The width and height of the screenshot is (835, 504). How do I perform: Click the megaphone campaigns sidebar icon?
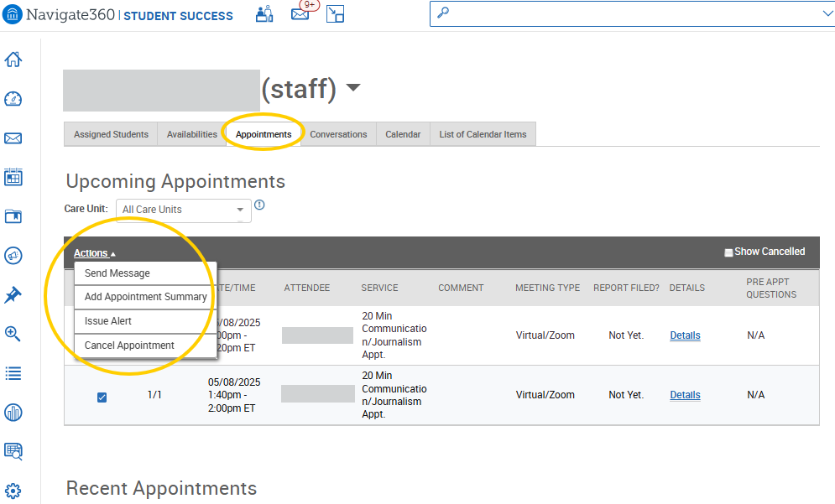[13, 256]
